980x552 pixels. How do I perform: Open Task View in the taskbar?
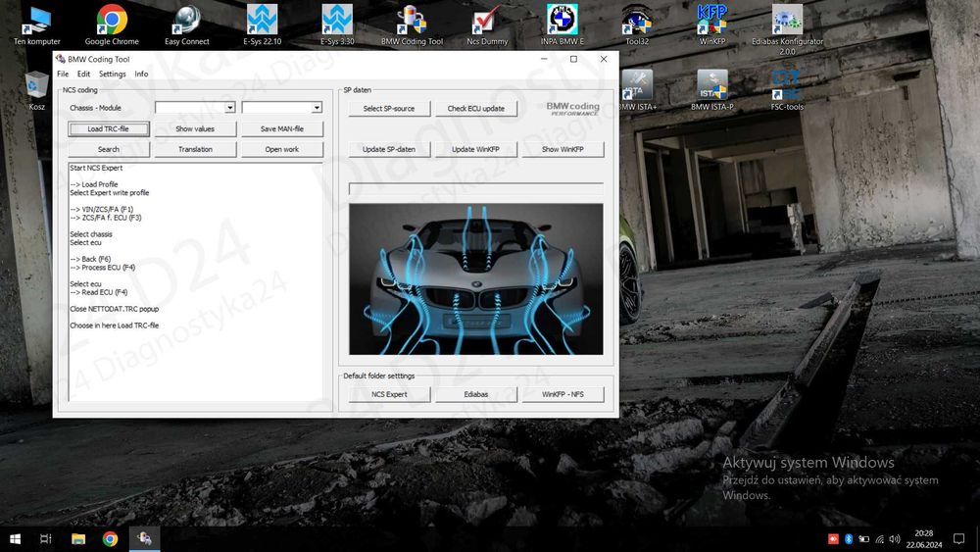coord(46,538)
